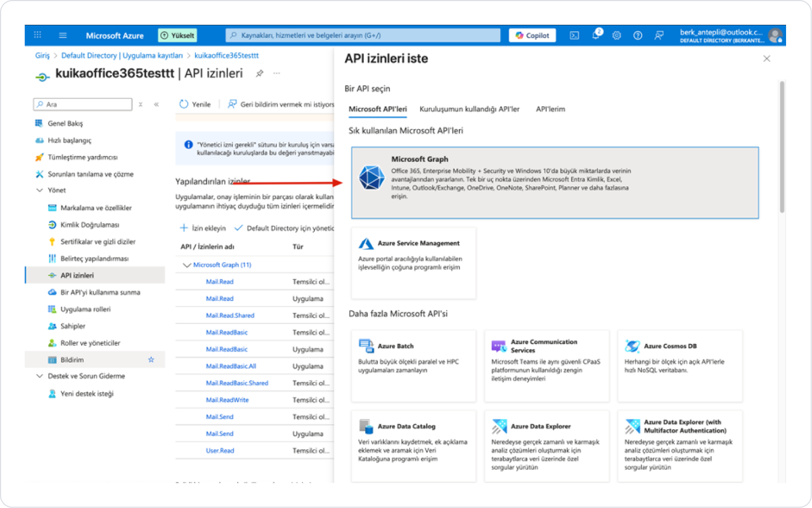812x508 pixels.
Task: Open help question mark icon
Action: tap(638, 35)
